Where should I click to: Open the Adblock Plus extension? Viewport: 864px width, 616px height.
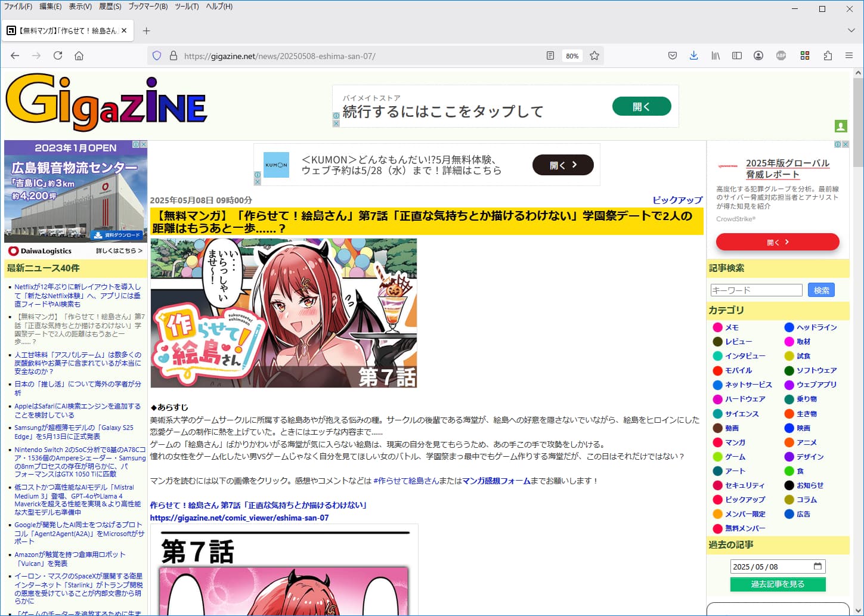coord(781,55)
